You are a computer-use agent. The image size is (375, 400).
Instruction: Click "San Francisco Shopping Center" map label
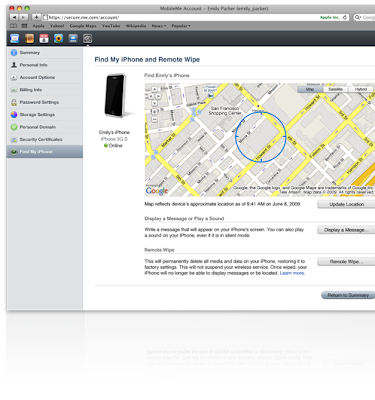pos(225,111)
